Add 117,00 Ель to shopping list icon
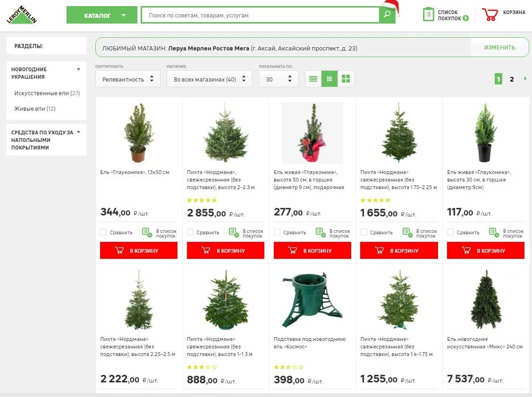 pos(494,232)
